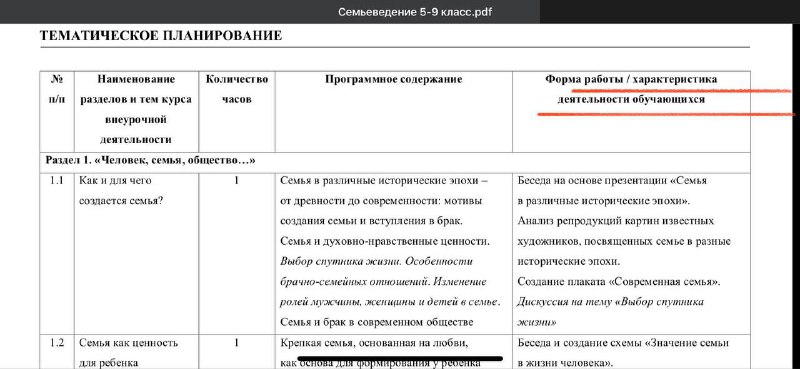
Task: Click the line 'создания семьи и вступления в брак.'
Action: (x=371, y=221)
